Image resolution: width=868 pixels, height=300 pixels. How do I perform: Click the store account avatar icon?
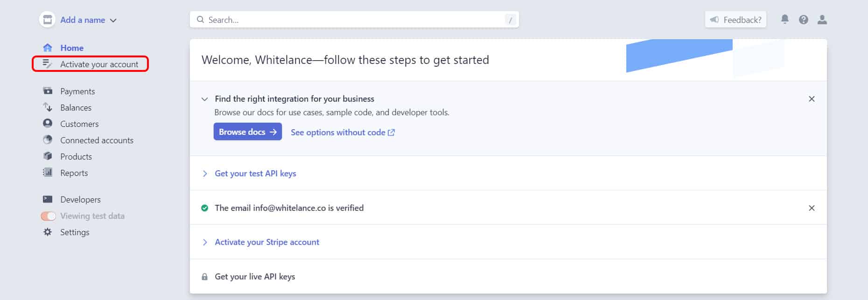pyautogui.click(x=47, y=20)
